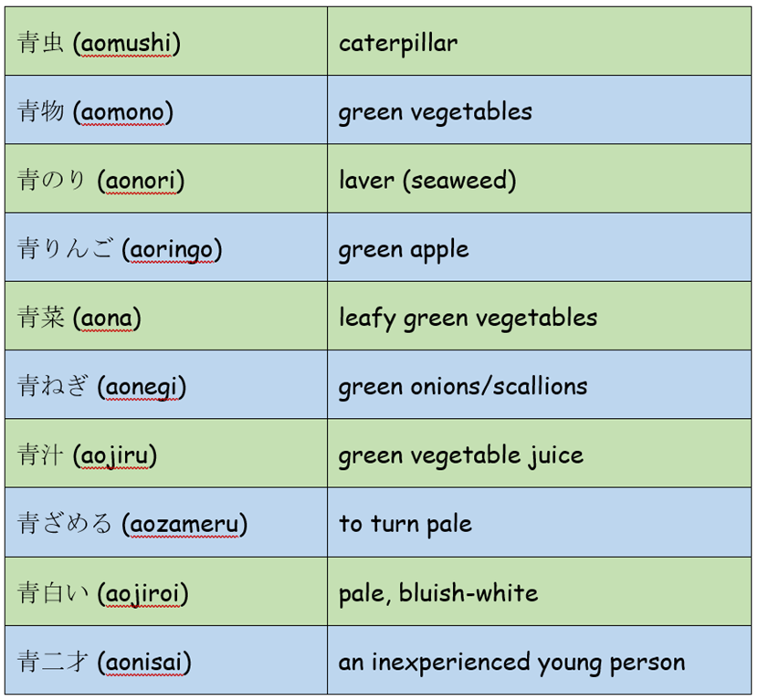Click the to turn pale cell
Image resolution: width=758 pixels, height=700 pixels.
539,522
